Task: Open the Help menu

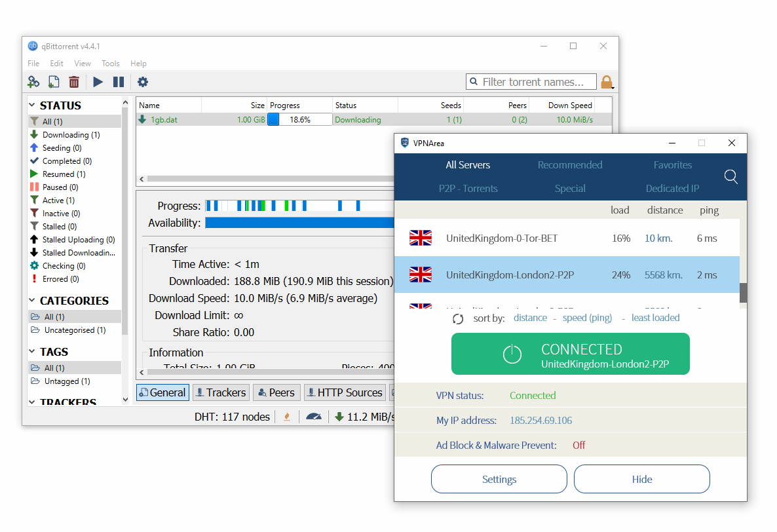Action: click(138, 64)
